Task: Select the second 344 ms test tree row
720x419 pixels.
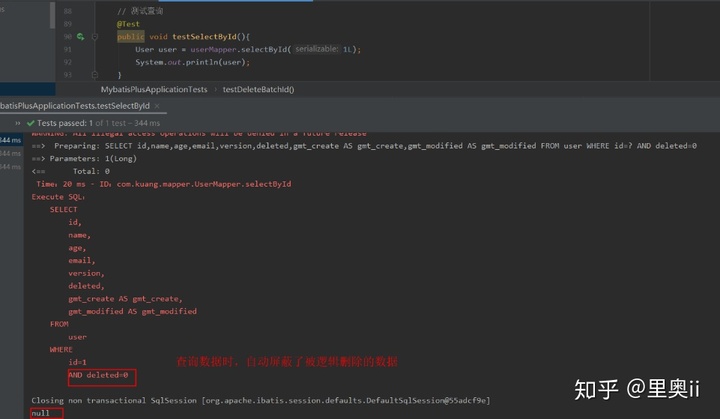Action: click(x=11, y=153)
